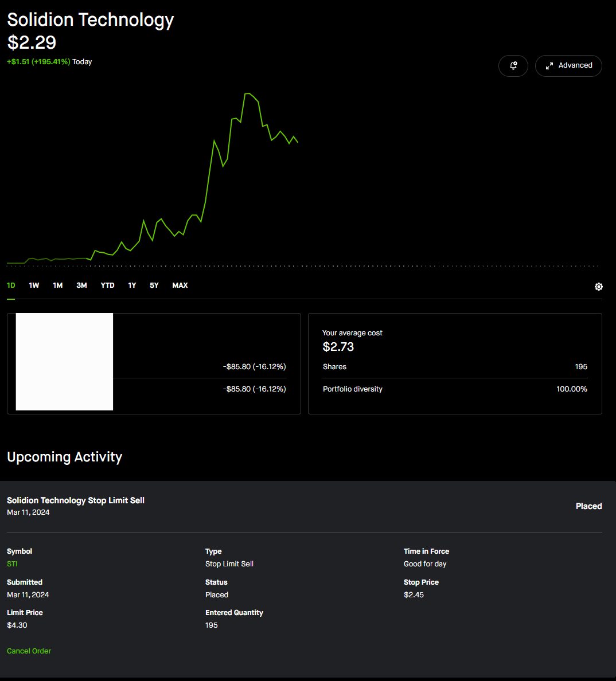Open the chart settings gear

(x=598, y=286)
